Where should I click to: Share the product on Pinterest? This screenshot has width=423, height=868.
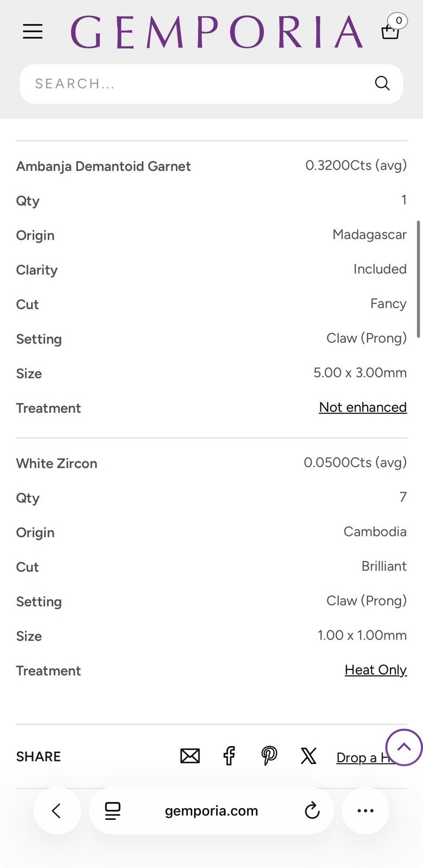(269, 756)
